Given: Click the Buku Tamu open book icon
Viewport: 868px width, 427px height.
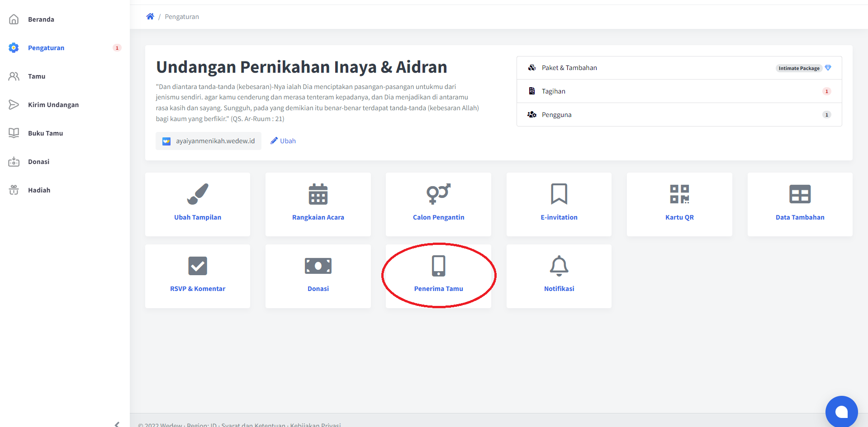Looking at the screenshot, I should (14, 133).
